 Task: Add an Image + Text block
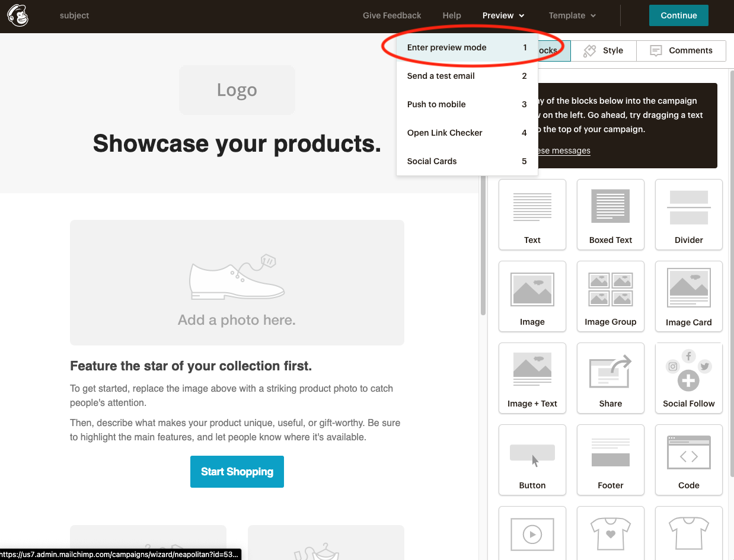[x=532, y=378]
